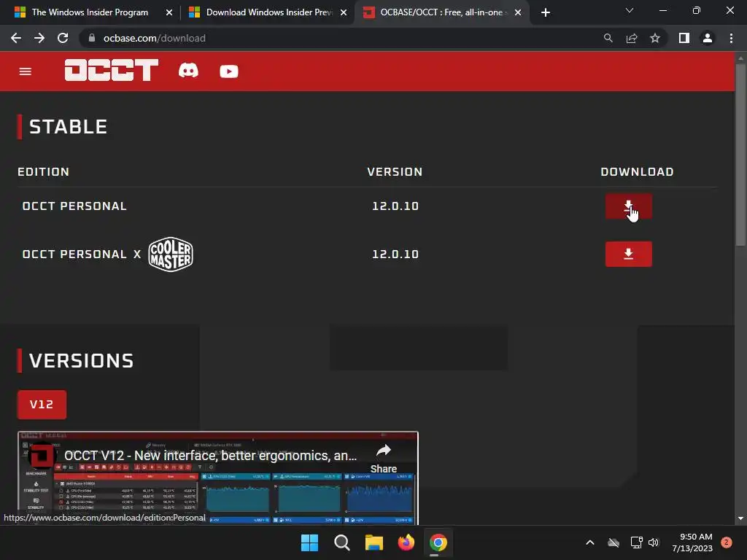This screenshot has height=560, width=747.
Task: Click the OCCT PERSONAL edition text
Action: [74, 206]
